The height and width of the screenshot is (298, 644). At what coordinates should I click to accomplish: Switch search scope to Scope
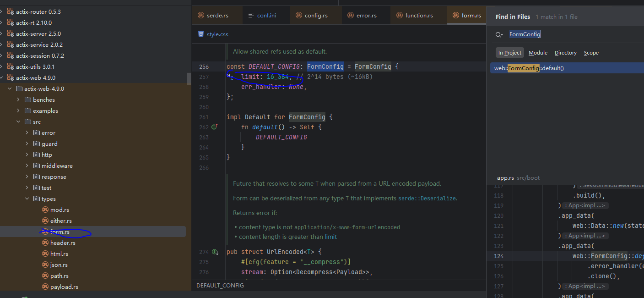591,53
